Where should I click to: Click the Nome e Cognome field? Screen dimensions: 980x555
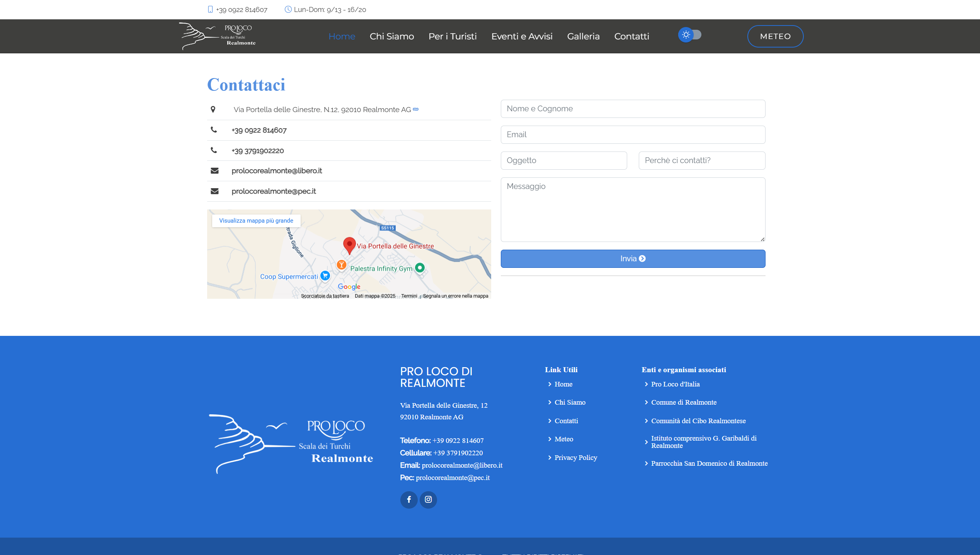633,109
